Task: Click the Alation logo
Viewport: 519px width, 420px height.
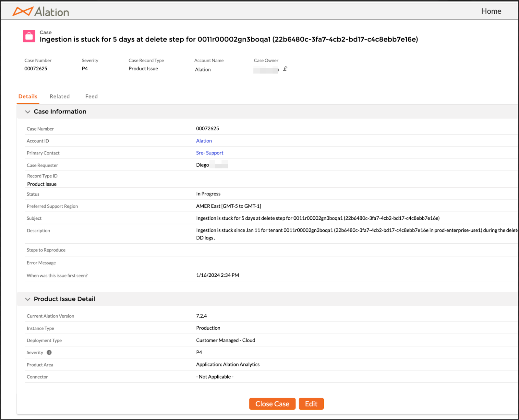Action: [x=41, y=12]
